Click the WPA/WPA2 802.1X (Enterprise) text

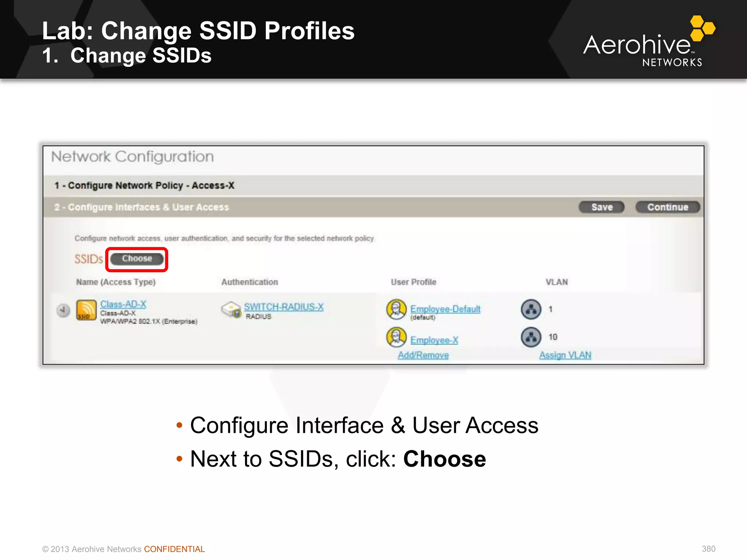click(149, 321)
